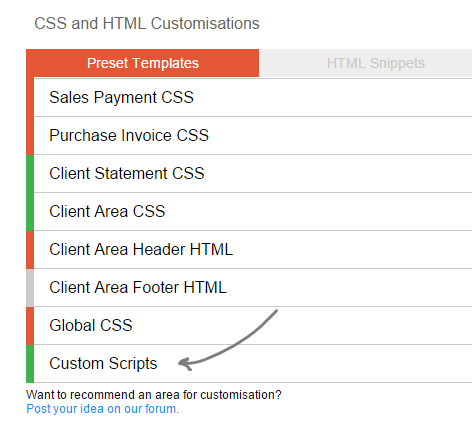This screenshot has width=472, height=444.
Task: Click the 'Post your idea on our forum' link
Action: (103, 409)
